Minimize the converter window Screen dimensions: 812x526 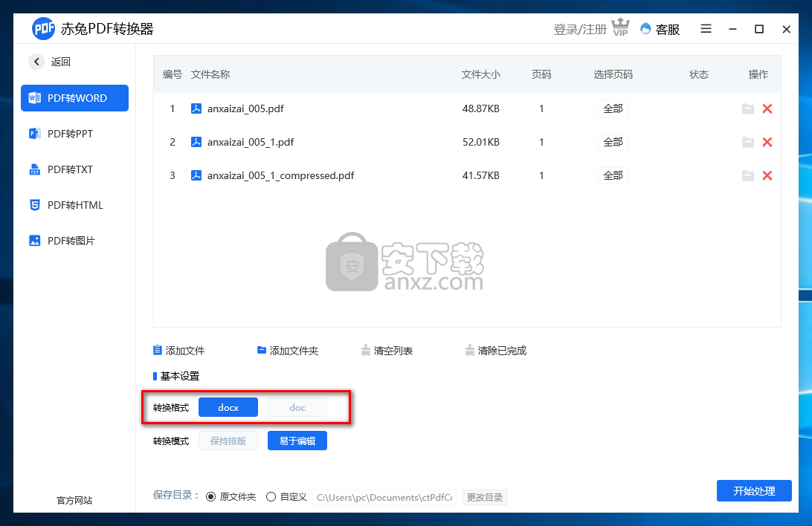click(732, 29)
